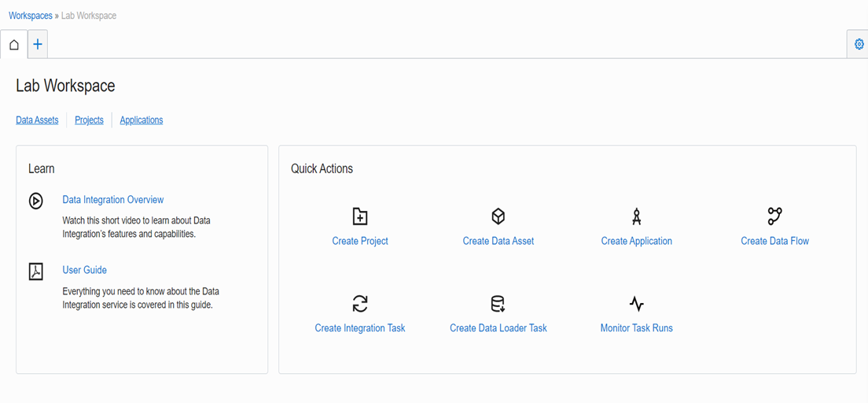Click the Monitor Task Runs text link

click(636, 328)
